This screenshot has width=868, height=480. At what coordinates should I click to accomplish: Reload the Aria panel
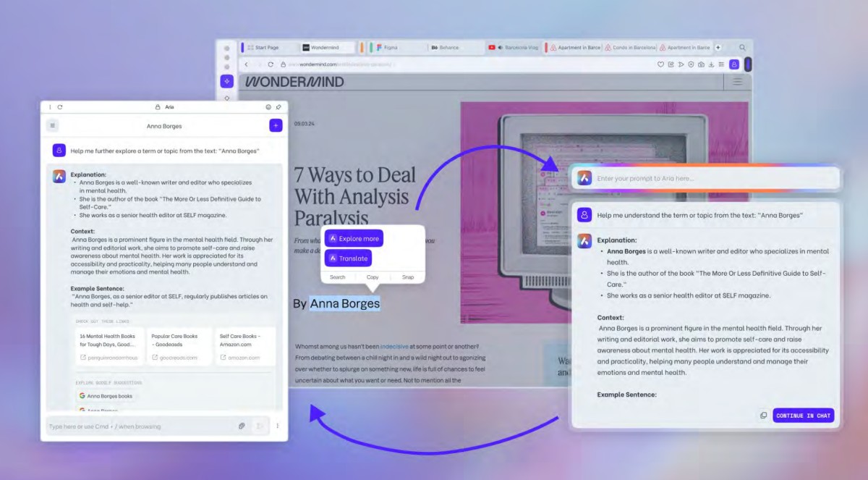[x=59, y=107]
